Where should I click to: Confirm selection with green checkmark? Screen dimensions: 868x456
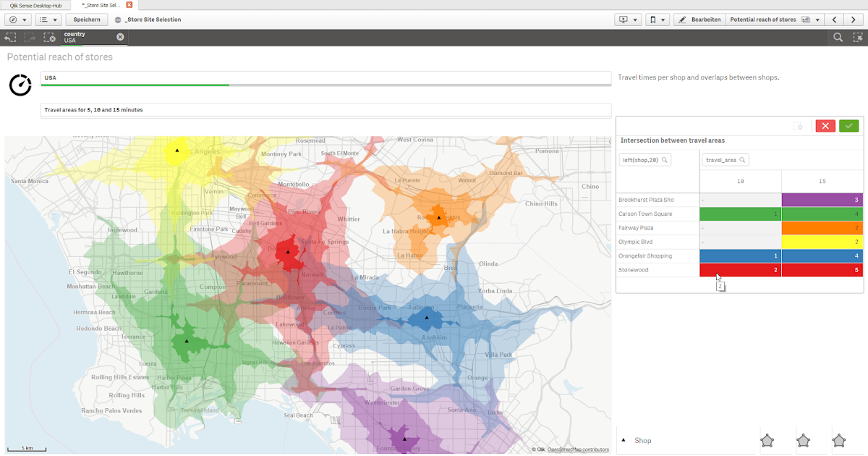click(848, 126)
